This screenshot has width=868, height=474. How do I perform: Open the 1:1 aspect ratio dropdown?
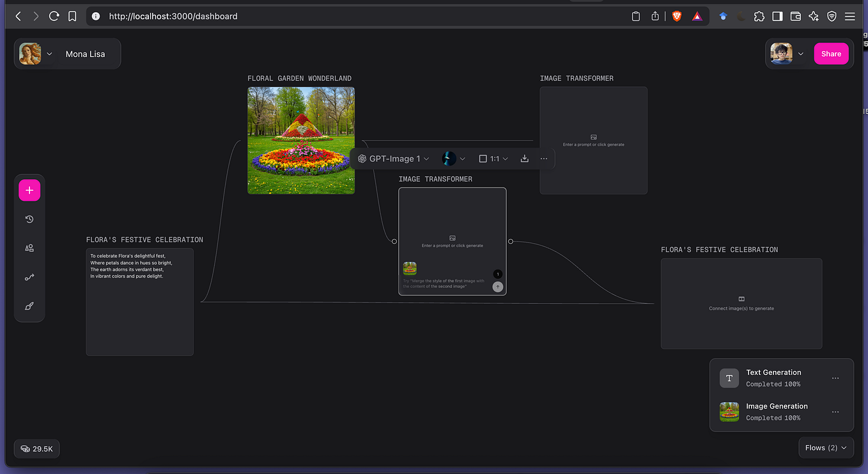point(493,159)
